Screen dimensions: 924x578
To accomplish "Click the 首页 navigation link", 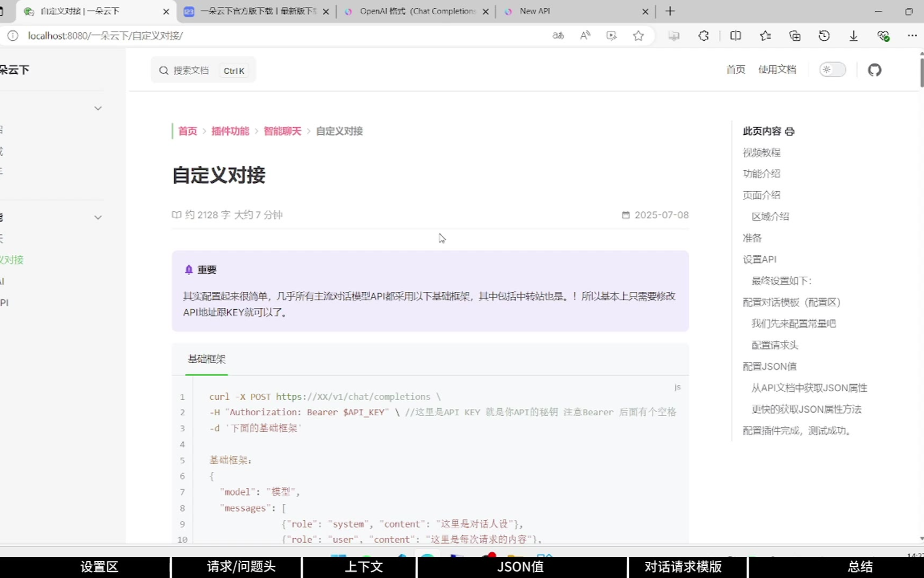I will point(736,70).
